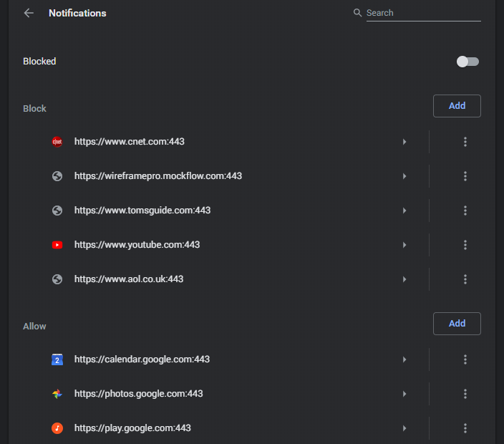Open more actions for www.youtube.com
Screen dimensions: 504x444
click(x=465, y=245)
